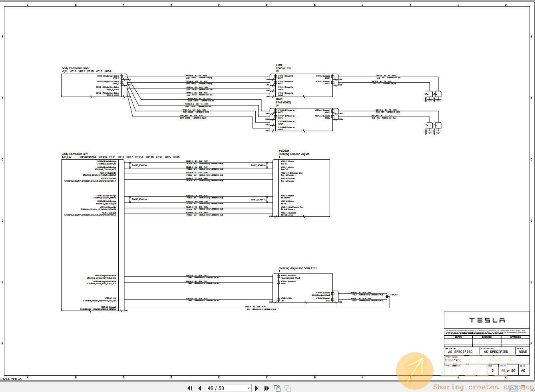Click X180-7 Power In pin label

[288, 275]
